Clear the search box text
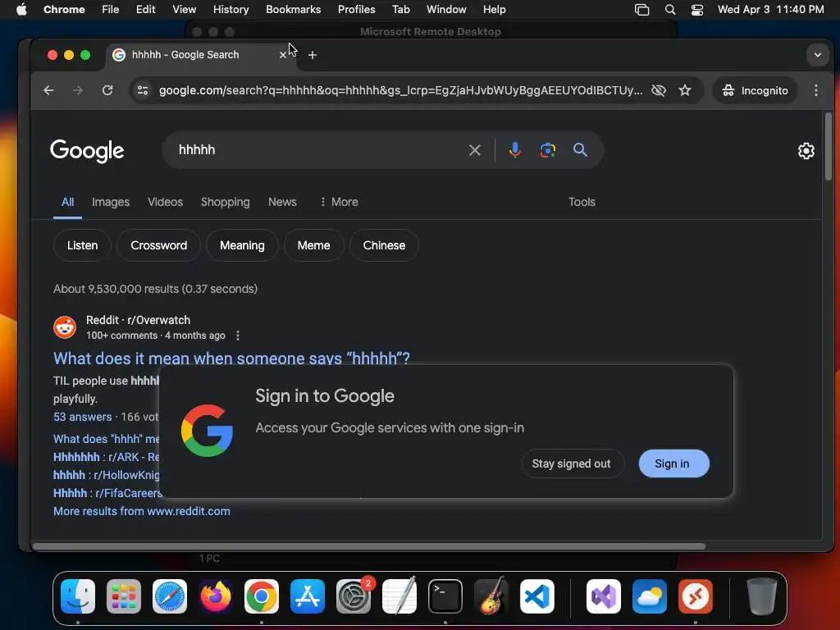Viewport: 840px width, 630px height. (475, 150)
